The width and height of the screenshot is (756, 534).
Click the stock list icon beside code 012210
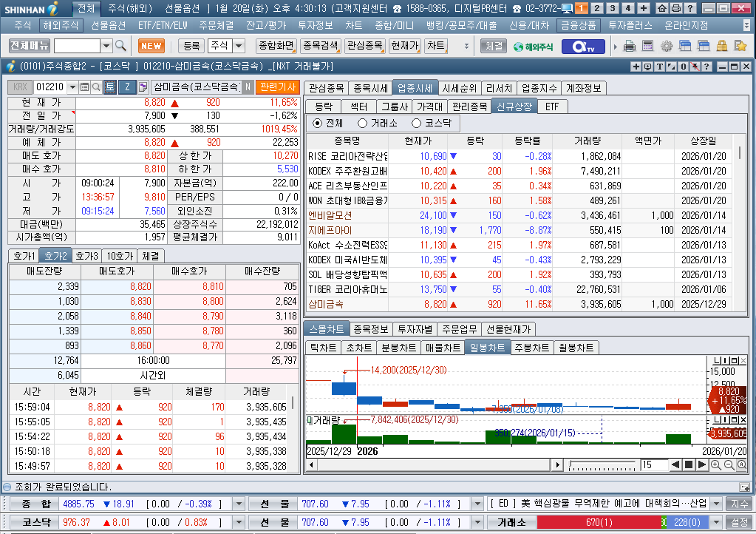coord(84,87)
